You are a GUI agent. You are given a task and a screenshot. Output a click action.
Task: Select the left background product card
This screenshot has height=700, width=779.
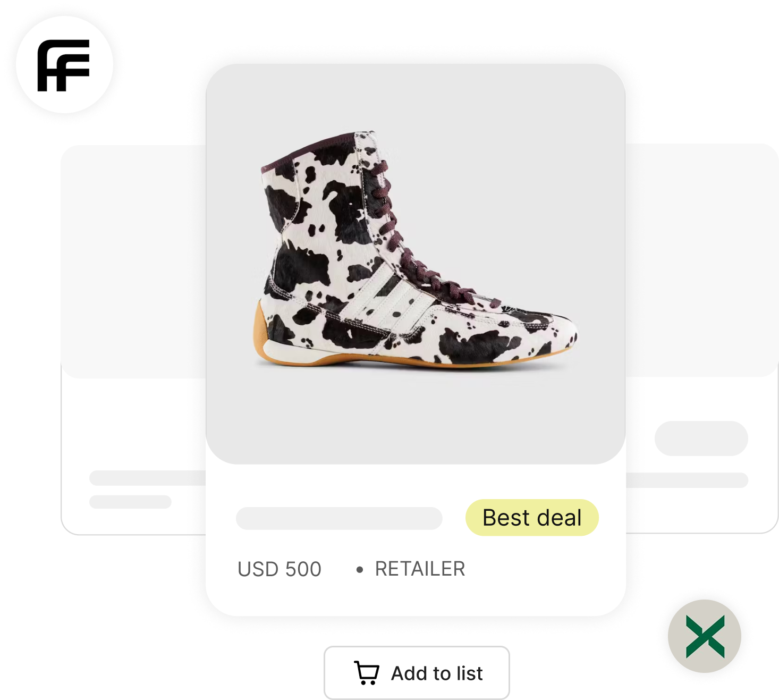(x=133, y=340)
